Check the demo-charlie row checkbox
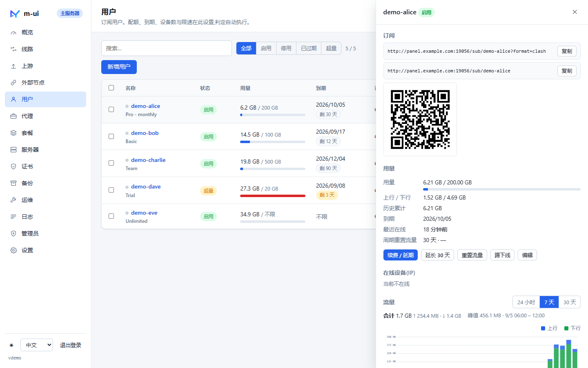Image resolution: width=588 pixels, height=368 pixels. [111, 163]
